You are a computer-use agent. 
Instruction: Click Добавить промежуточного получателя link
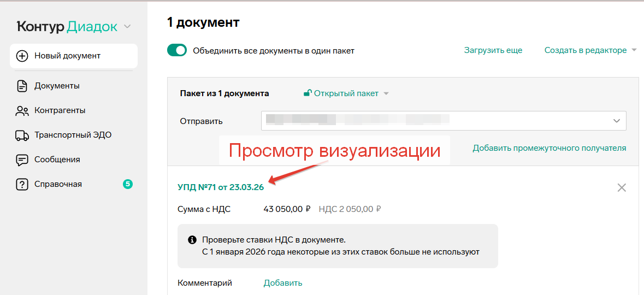[550, 149]
